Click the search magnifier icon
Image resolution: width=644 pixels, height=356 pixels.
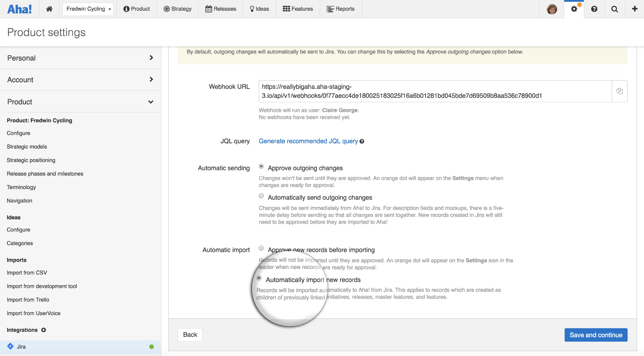point(614,9)
